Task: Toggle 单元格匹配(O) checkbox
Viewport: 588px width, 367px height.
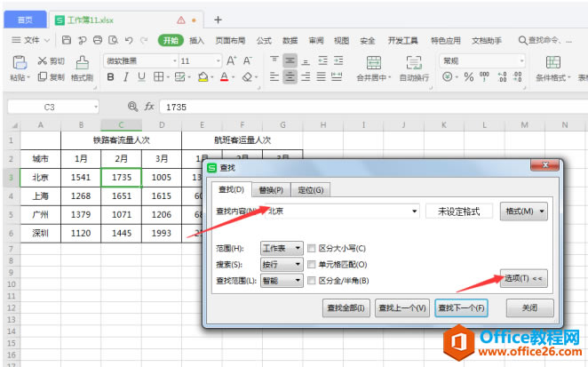Action: [x=311, y=264]
